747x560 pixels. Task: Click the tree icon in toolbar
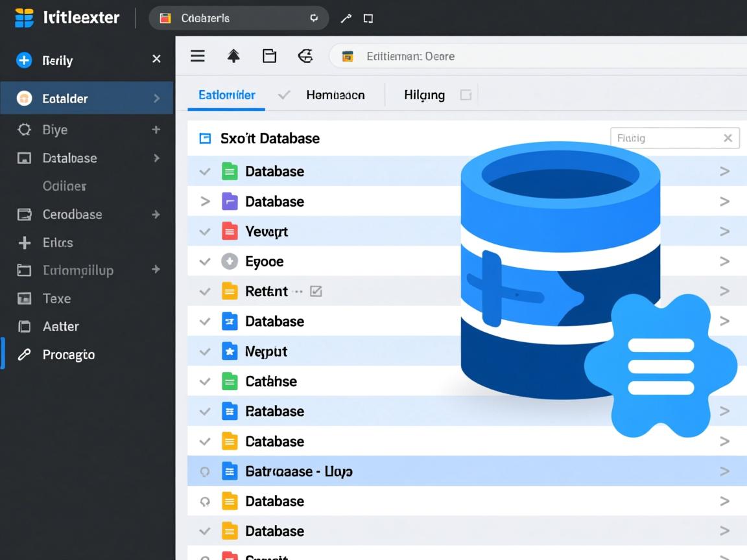[233, 56]
